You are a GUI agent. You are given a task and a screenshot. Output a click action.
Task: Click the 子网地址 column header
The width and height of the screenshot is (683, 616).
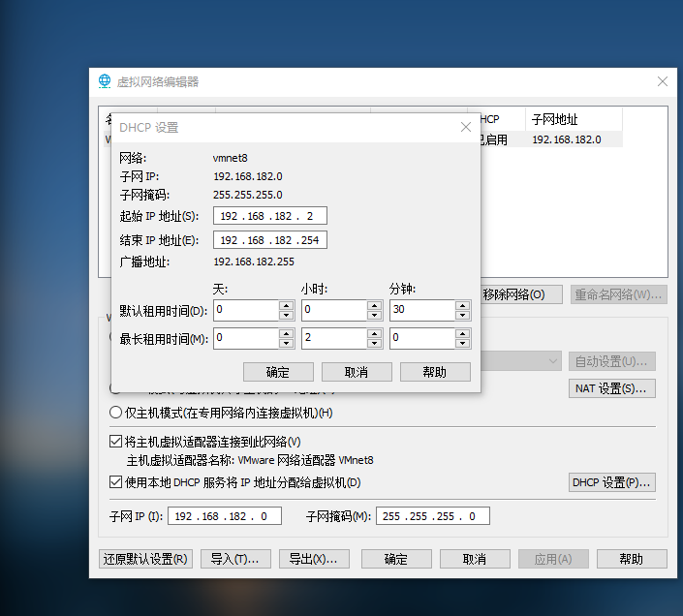click(x=574, y=119)
